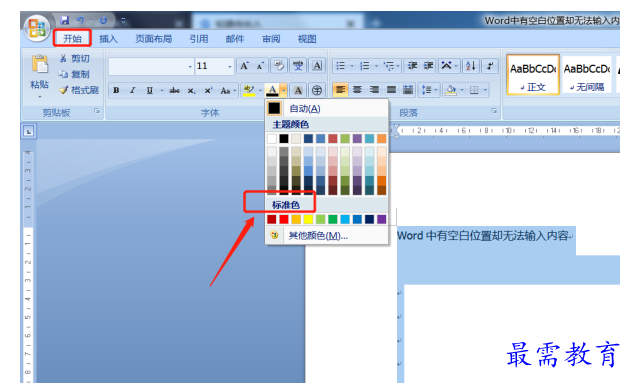Open the 视图 ribbon tab
The image size is (628, 386).
tap(307, 39)
